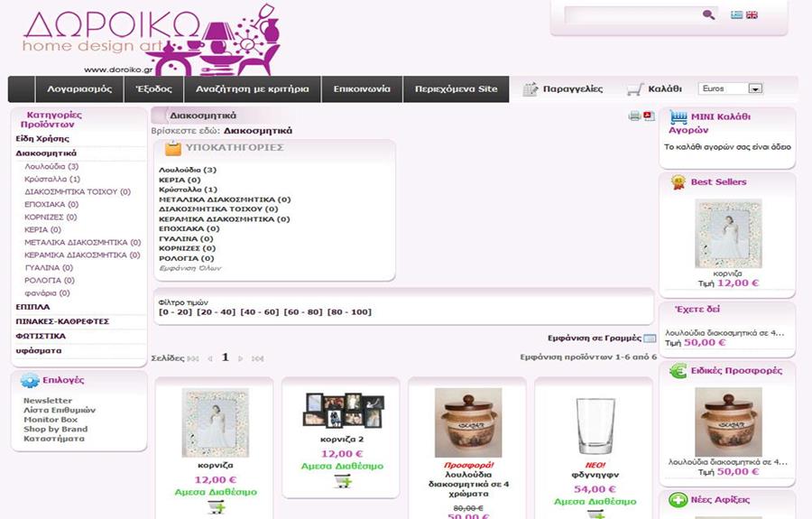812x519 pixels.
Task: Select price filter [20 - 40]
Action: 216,312
